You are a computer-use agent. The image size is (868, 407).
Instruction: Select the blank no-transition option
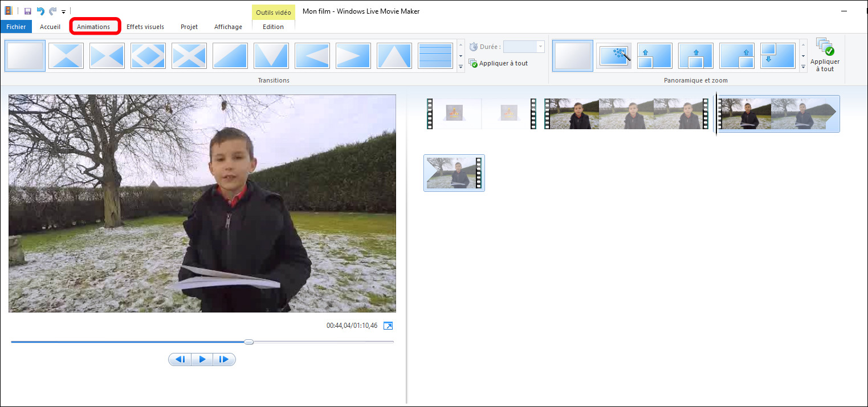(x=25, y=55)
